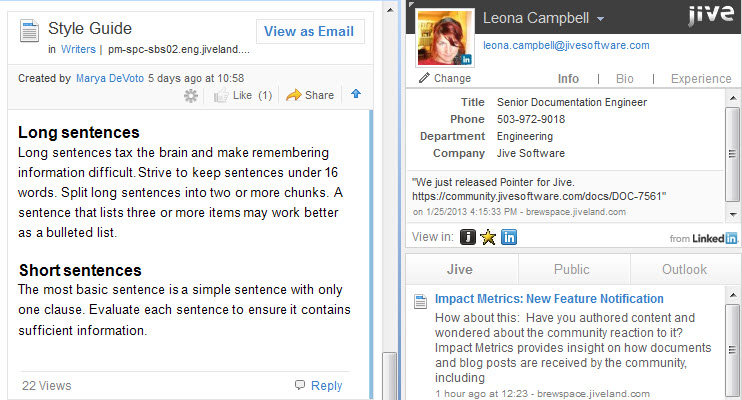Click activity feed scrollbar thumb
Image resolution: width=742 pixels, height=400 pixels.
pos(733,349)
